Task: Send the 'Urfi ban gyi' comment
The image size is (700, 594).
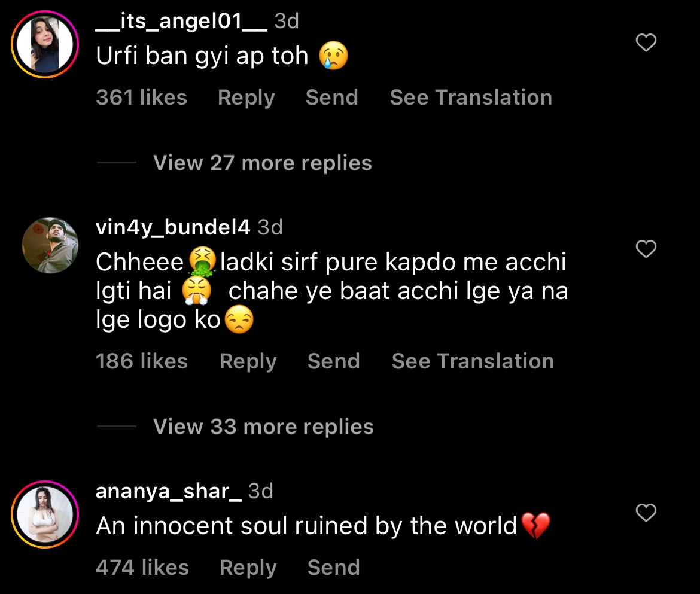Action: [331, 98]
